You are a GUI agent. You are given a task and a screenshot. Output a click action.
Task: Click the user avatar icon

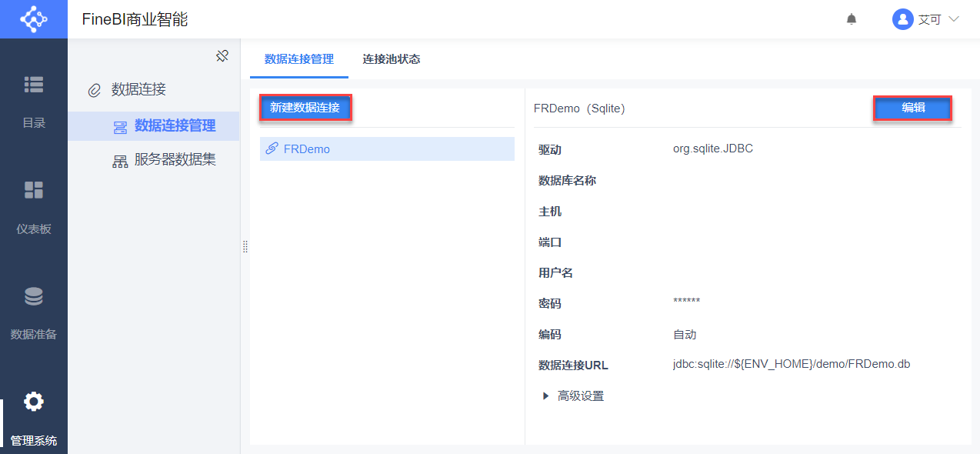click(x=902, y=19)
